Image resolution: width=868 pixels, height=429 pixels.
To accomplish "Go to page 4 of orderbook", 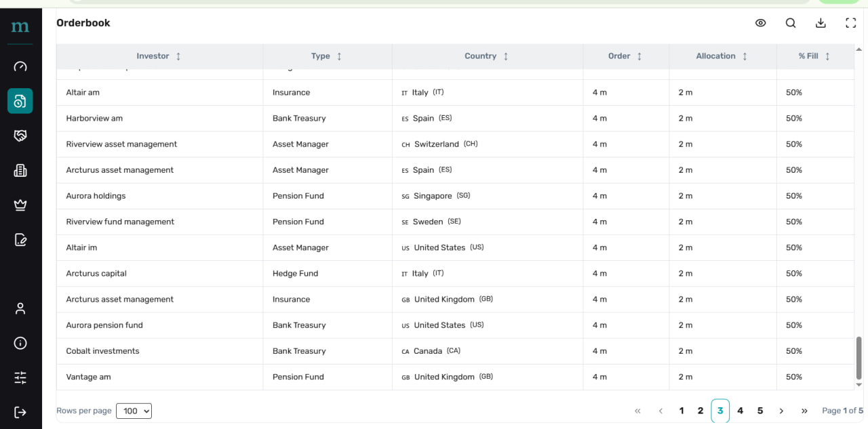I will pos(740,411).
